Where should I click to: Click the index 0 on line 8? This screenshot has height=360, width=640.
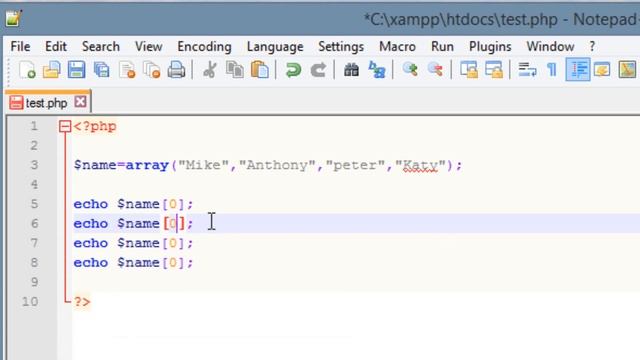pos(173,262)
